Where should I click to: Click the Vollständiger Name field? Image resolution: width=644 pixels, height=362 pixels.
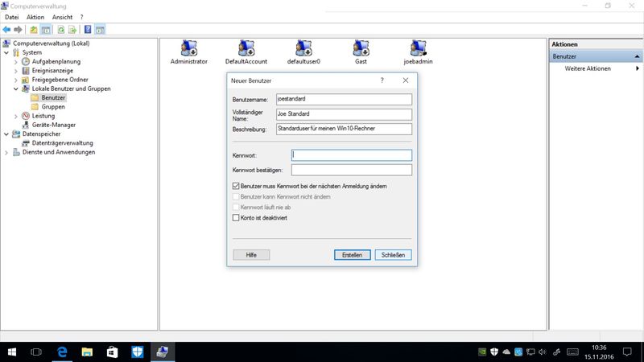[345, 114]
